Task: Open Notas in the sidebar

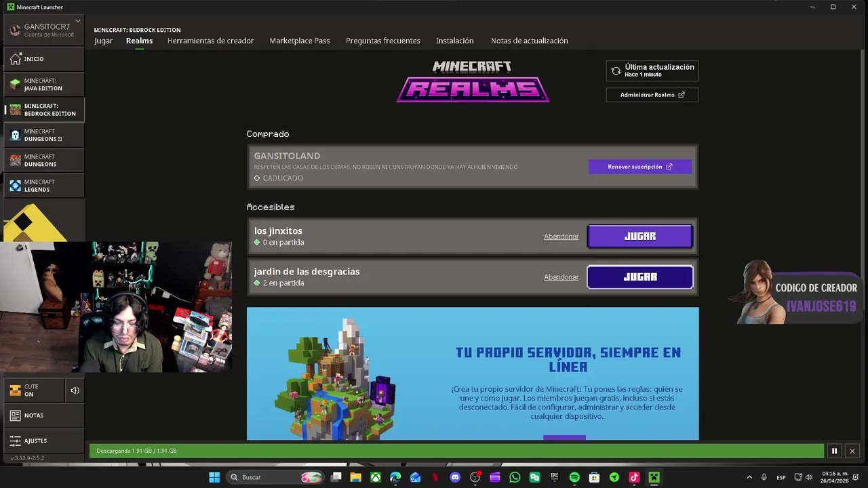Action: tap(44, 415)
